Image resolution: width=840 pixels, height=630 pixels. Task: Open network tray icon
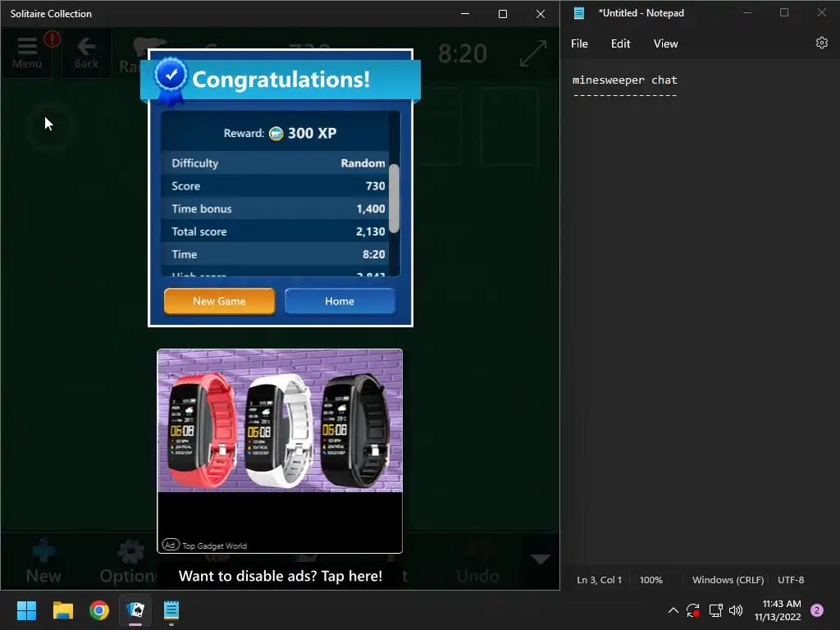click(715, 610)
